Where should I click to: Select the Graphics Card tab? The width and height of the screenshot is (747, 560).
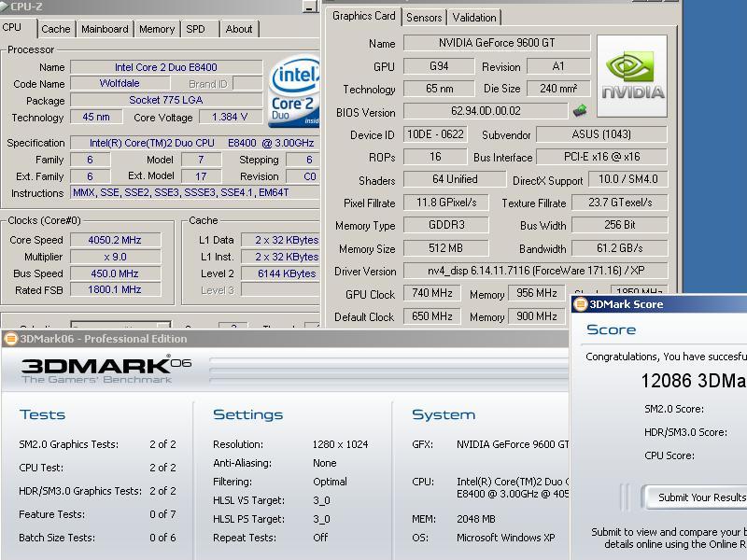point(364,16)
